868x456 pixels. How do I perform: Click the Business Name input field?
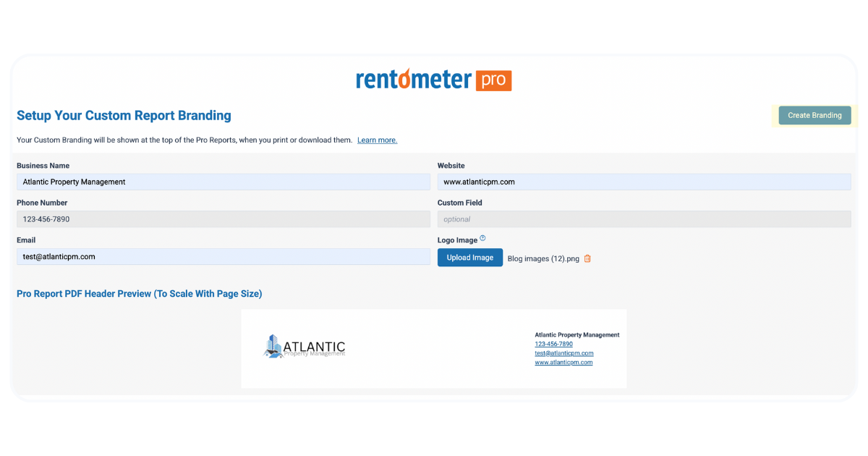tap(224, 182)
